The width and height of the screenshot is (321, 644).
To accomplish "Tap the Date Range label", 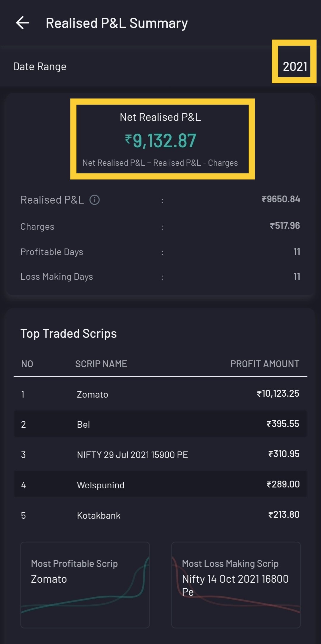I will pyautogui.click(x=40, y=67).
